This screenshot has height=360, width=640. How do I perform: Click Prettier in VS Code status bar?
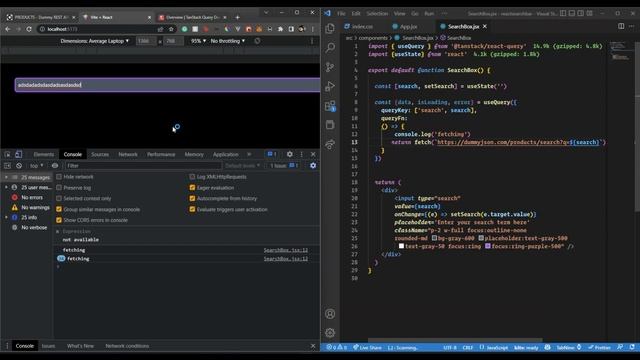pos(599,348)
